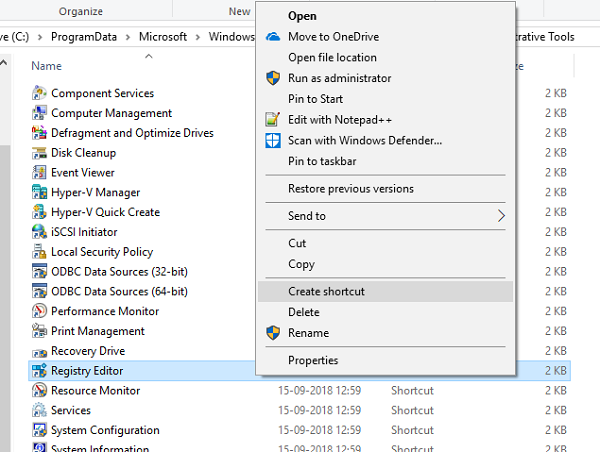Expand the Send to submenu arrow
The width and height of the screenshot is (600, 452).
(x=501, y=216)
